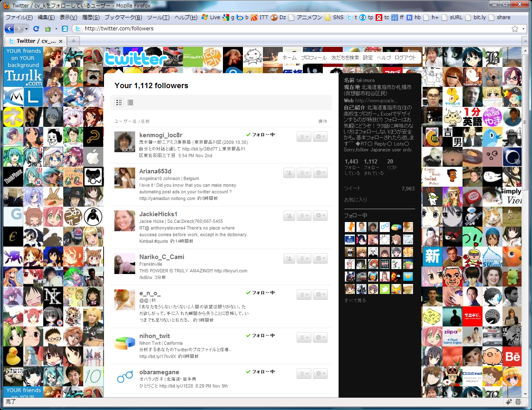Open the プロフィール link

[314, 58]
